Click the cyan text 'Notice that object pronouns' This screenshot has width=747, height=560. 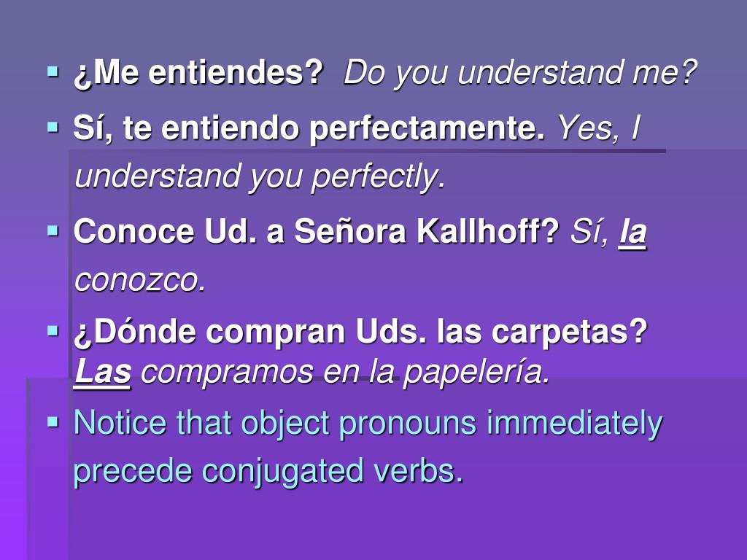point(275,424)
